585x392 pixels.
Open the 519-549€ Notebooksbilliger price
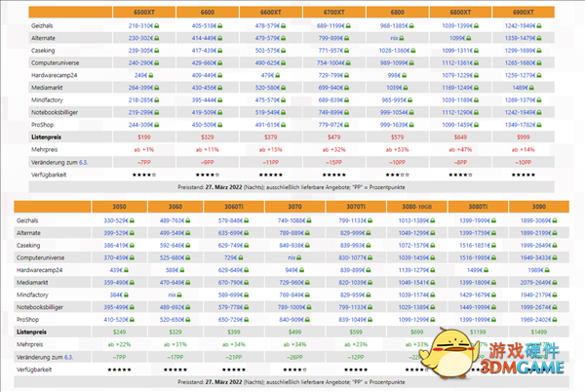click(x=268, y=112)
